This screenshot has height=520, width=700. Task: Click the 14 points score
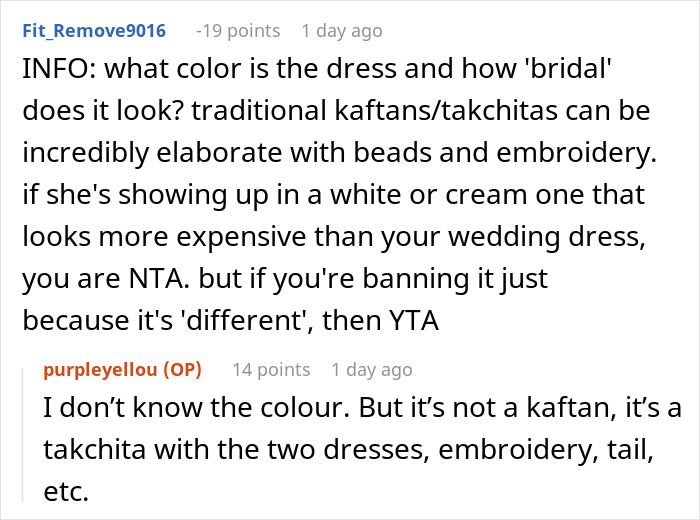[x=270, y=370]
